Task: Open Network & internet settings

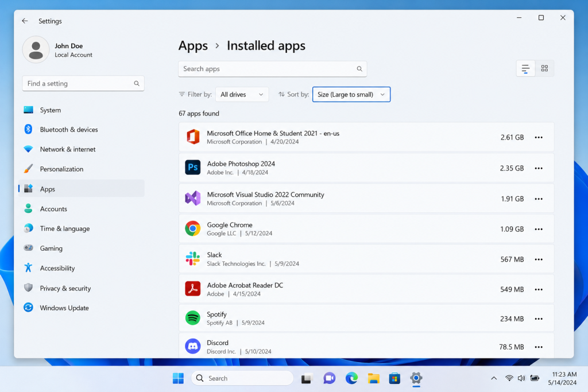Action: point(82,149)
